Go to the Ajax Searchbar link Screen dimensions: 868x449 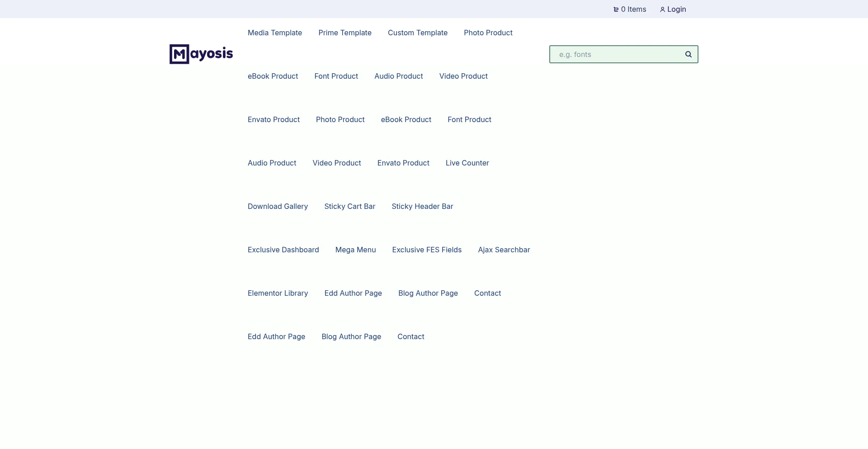(504, 250)
